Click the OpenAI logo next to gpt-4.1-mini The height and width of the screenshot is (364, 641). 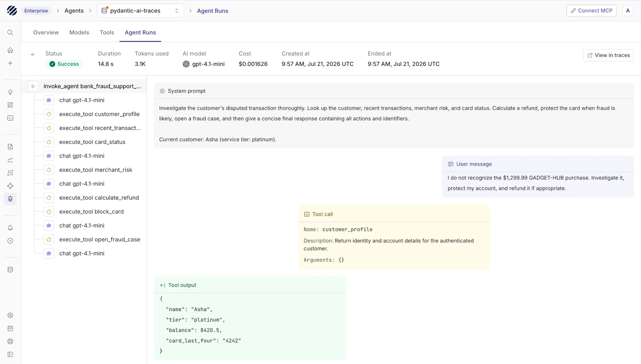[x=186, y=64]
